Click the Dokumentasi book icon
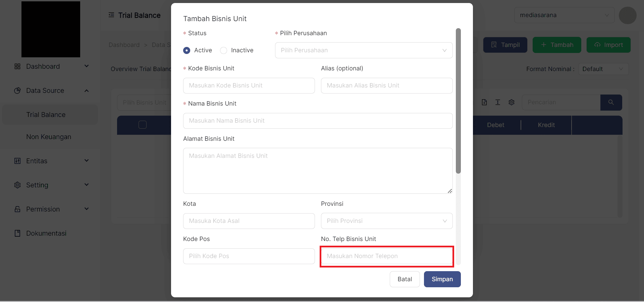The image size is (644, 302). (x=17, y=233)
